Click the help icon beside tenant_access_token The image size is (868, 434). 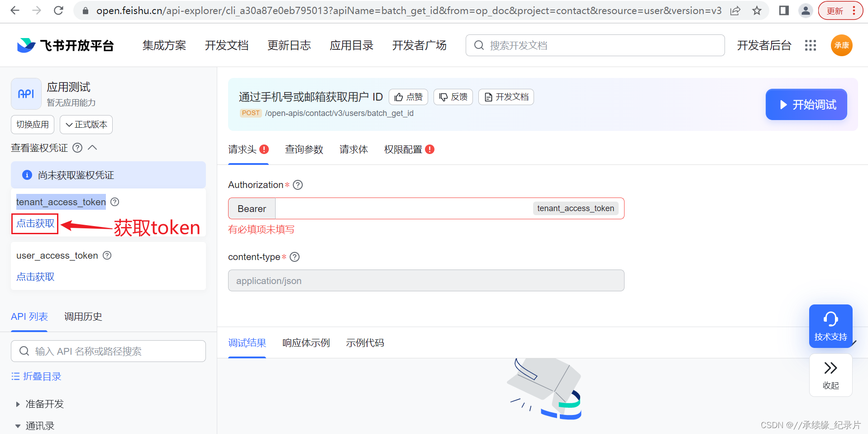coord(115,202)
